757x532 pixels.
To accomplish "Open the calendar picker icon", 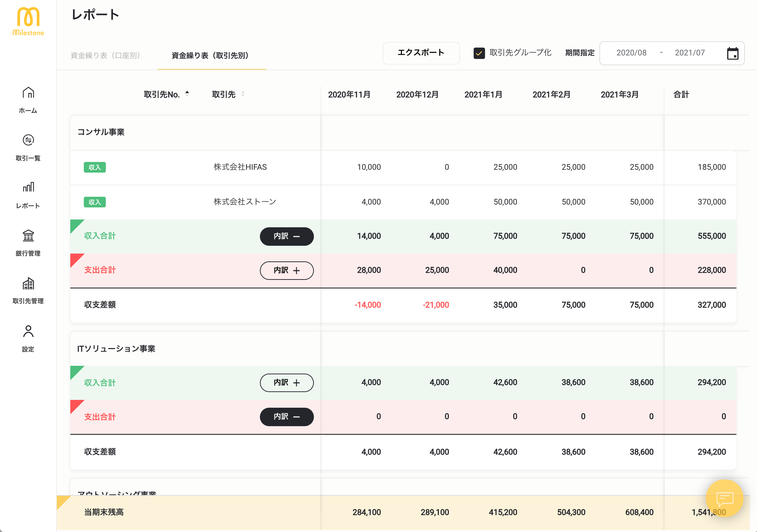I will pyautogui.click(x=733, y=53).
